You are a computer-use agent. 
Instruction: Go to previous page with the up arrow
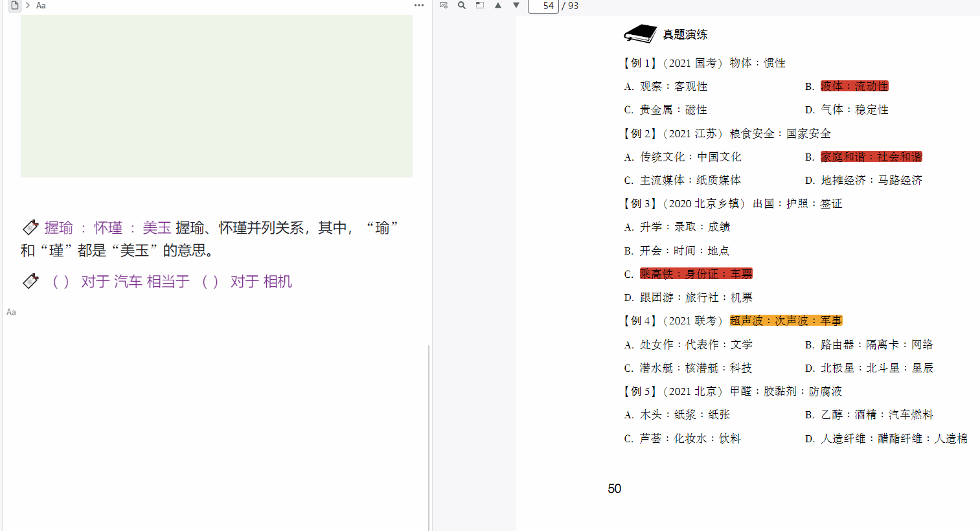[x=498, y=5]
